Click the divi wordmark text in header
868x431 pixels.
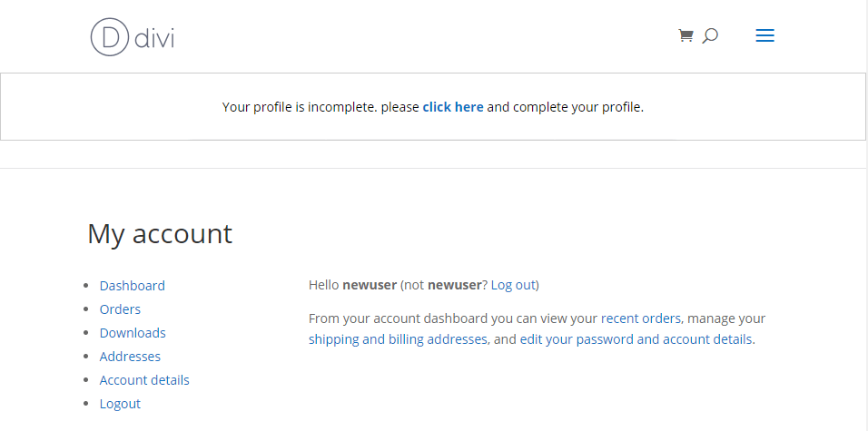coord(153,38)
